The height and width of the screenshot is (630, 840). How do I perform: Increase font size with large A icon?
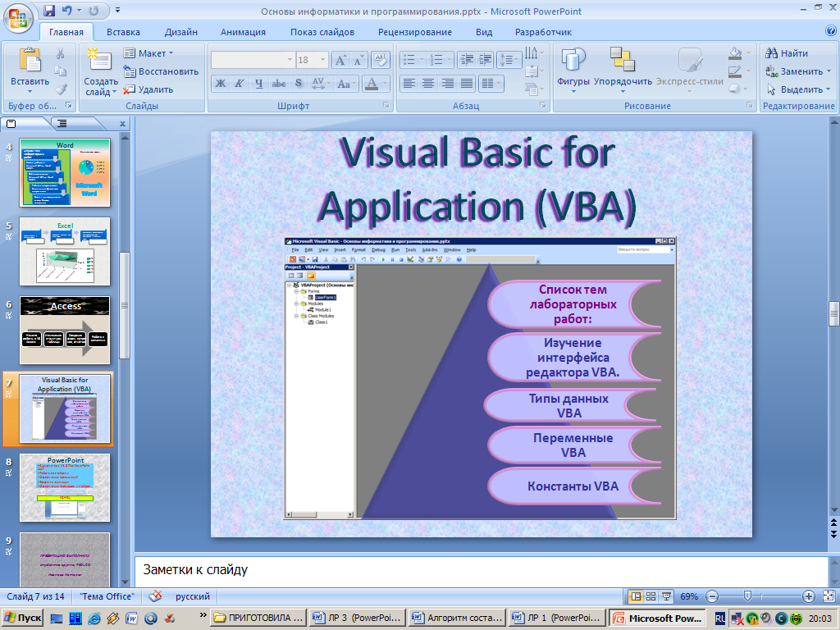click(340, 60)
